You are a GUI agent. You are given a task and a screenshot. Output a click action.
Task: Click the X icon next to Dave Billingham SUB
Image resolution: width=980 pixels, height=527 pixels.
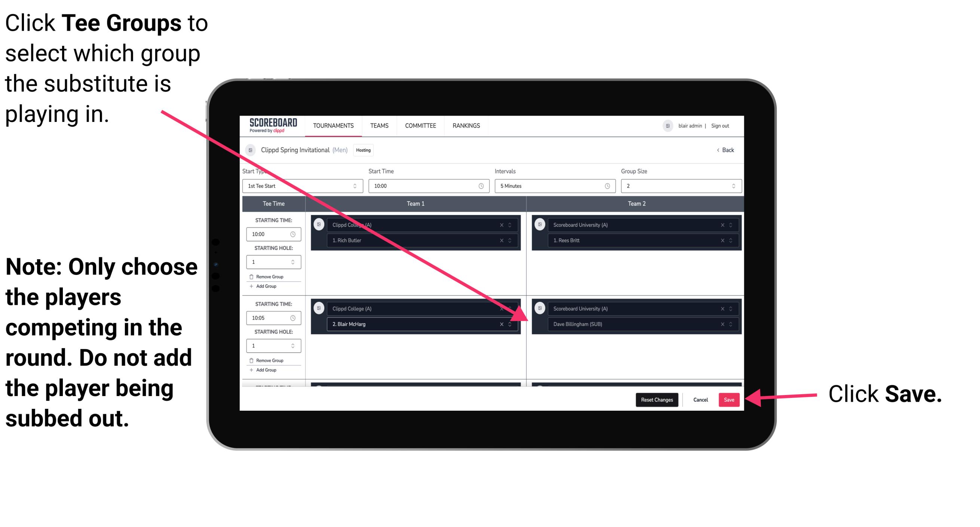coord(722,324)
